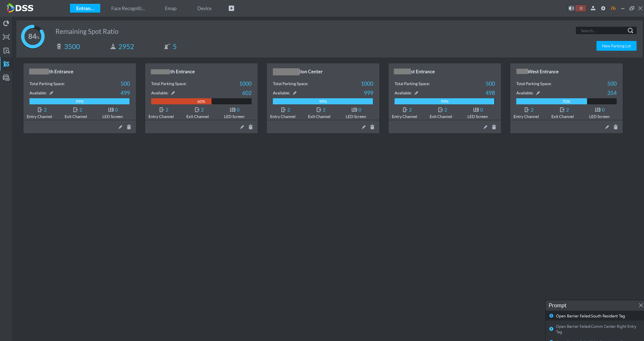
Task: Switch to the Emap tab
Action: (171, 8)
